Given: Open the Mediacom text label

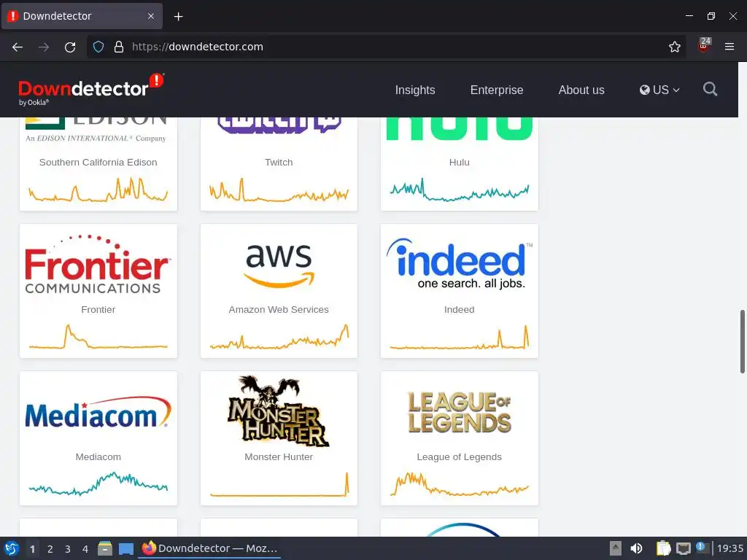Looking at the screenshot, I should click(x=98, y=456).
